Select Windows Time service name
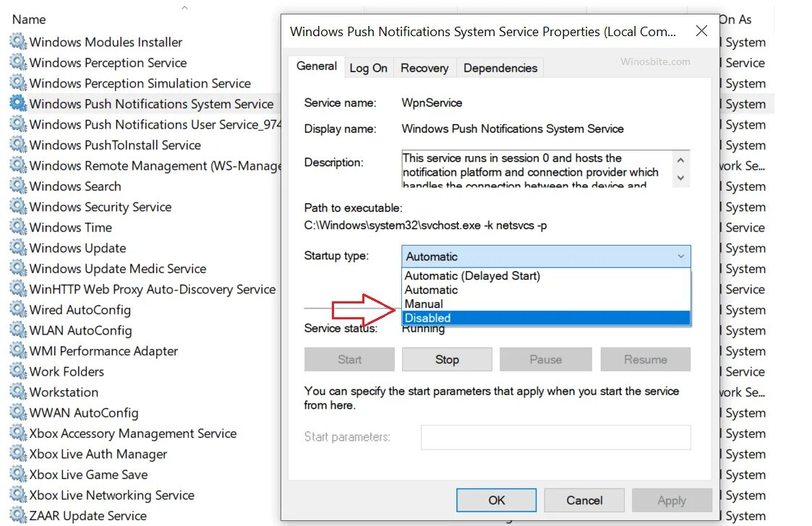 (71, 228)
